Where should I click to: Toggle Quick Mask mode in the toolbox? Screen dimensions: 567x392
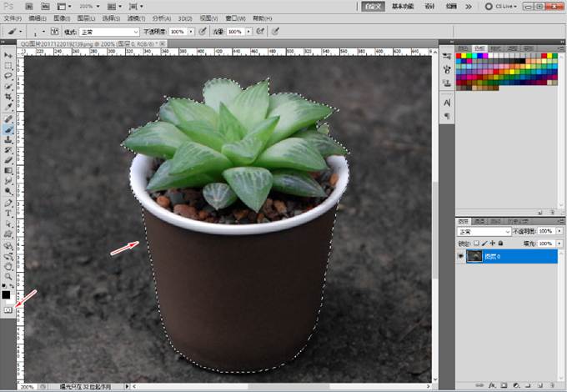pos(8,309)
